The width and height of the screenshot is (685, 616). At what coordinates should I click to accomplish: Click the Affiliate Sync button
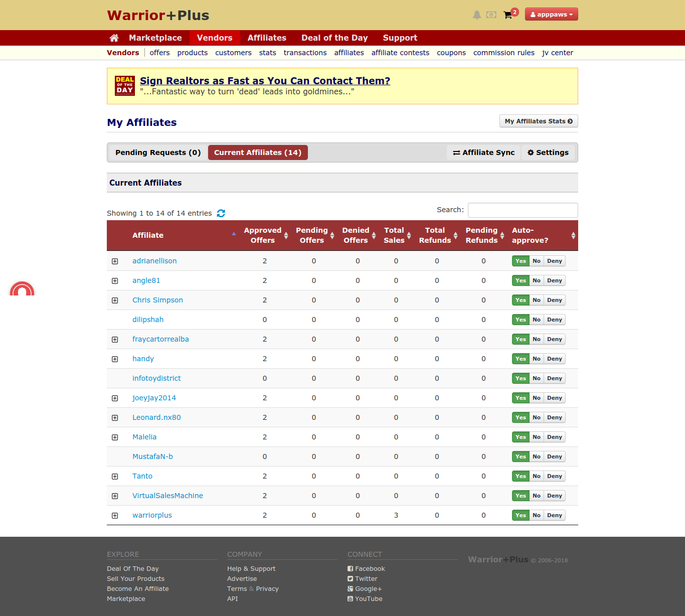(x=483, y=152)
